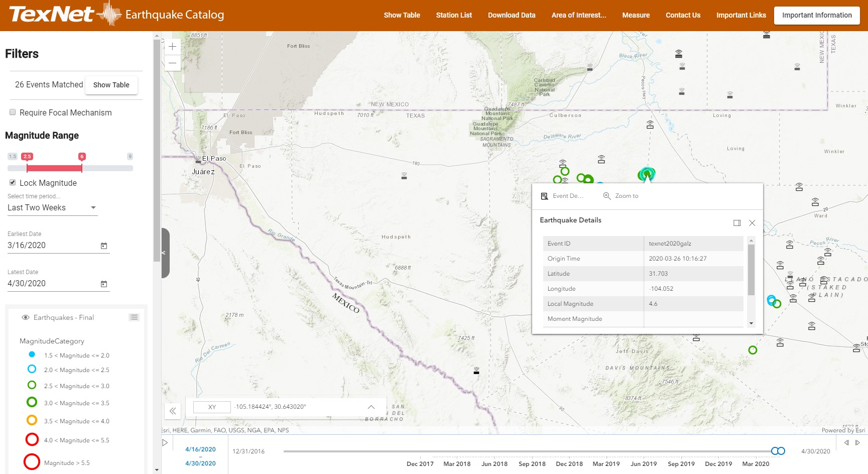The width and height of the screenshot is (868, 474).
Task: Click the Important Information button
Action: tap(817, 15)
